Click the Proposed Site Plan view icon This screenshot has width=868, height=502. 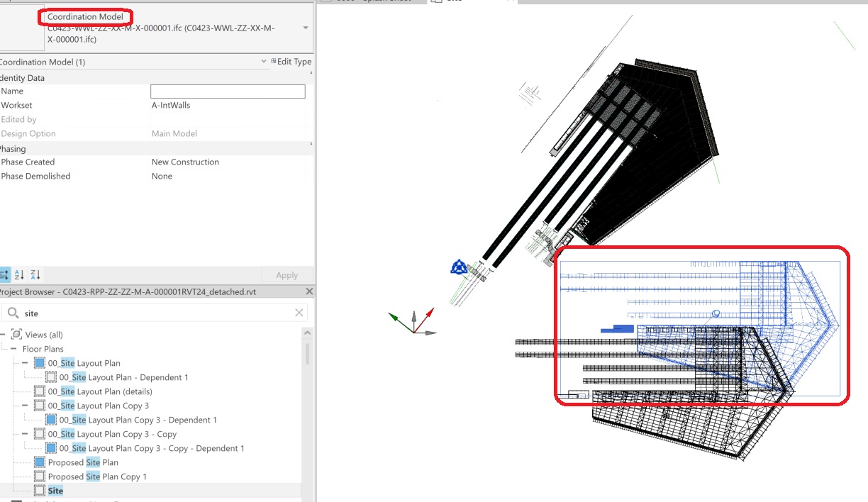[x=39, y=462]
